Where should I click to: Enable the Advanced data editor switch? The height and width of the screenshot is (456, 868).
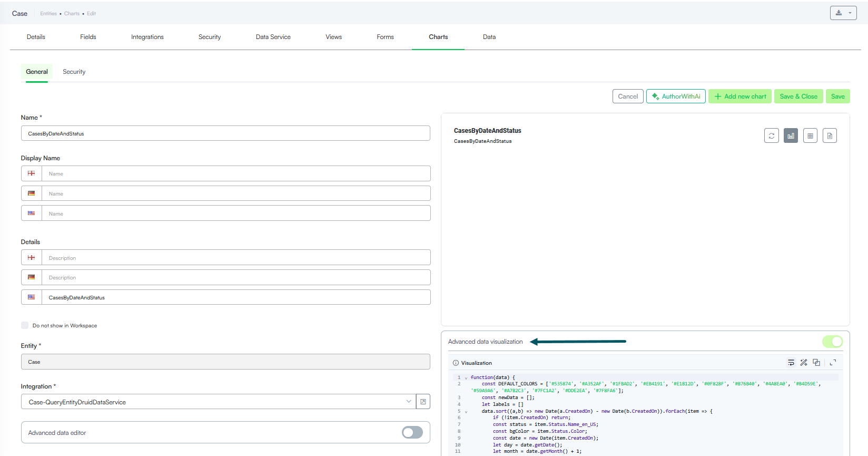(412, 432)
